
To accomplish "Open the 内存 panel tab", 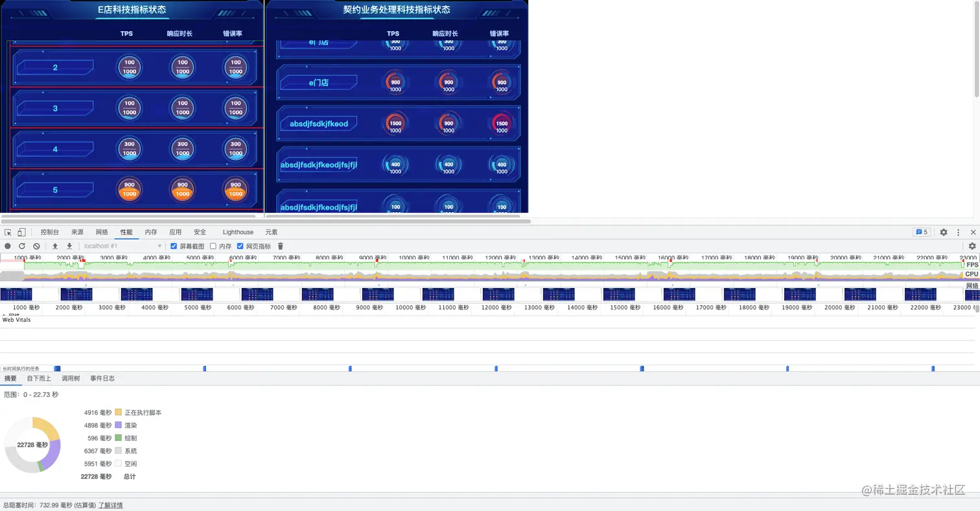I will click(151, 232).
